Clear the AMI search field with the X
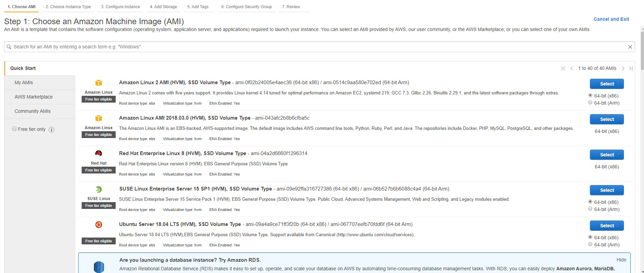644x273 pixels. point(630,47)
